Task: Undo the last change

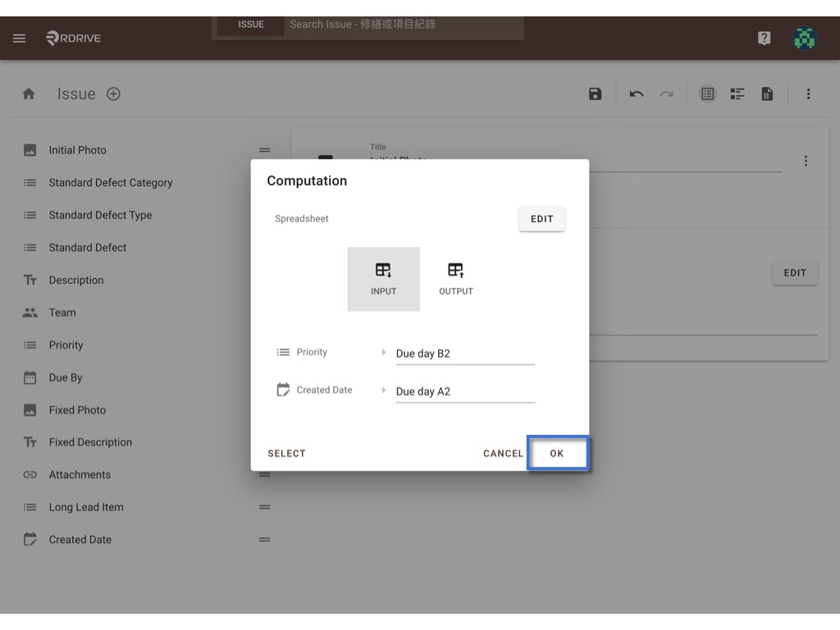Action: [637, 94]
